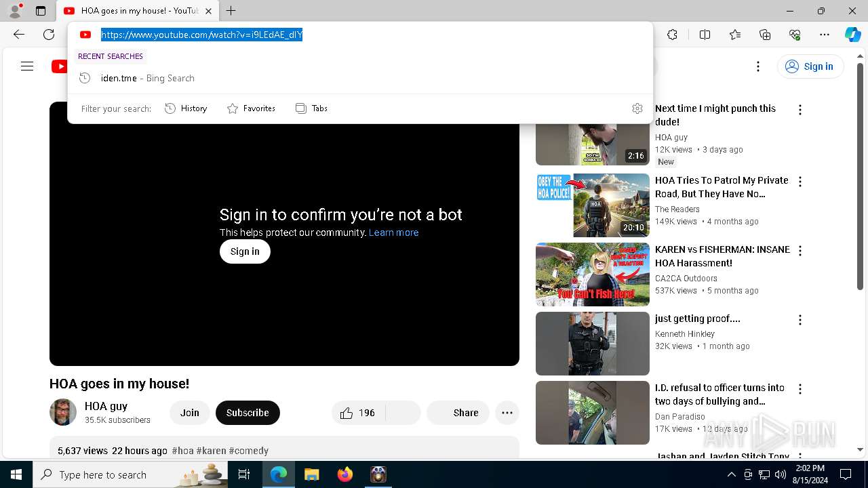Open more actions menu next to Share
The width and height of the screenshot is (868, 488).
pos(507,413)
